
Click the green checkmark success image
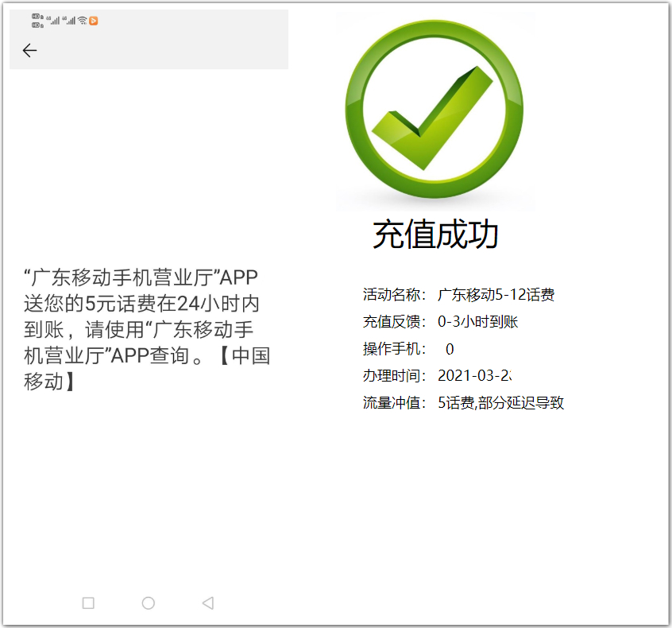[x=434, y=109]
